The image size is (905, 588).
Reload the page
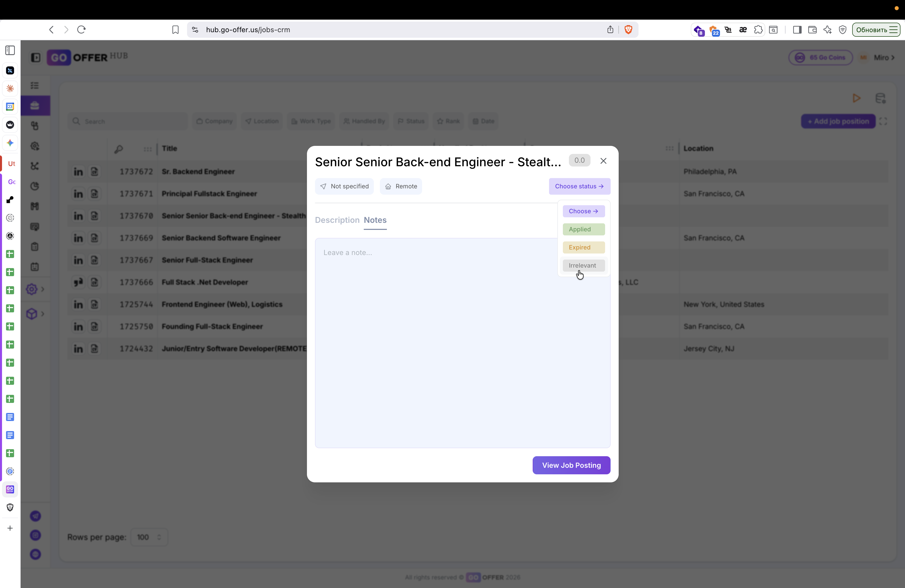click(81, 30)
